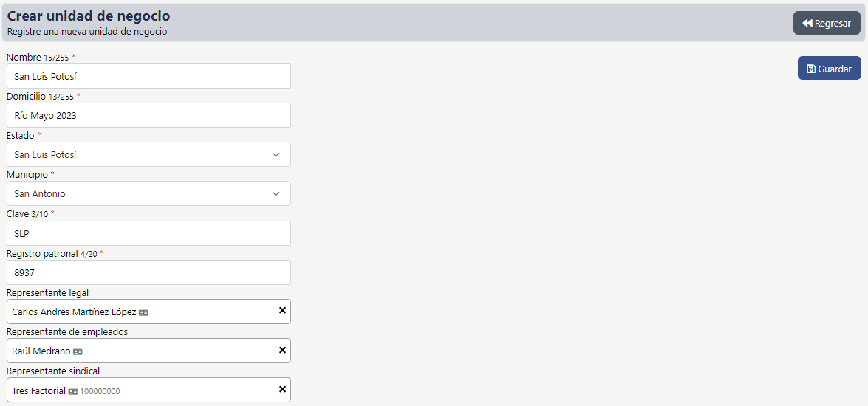Click the Estado dropdown chevron arrow
Screen dimensions: 868x406
coord(276,154)
